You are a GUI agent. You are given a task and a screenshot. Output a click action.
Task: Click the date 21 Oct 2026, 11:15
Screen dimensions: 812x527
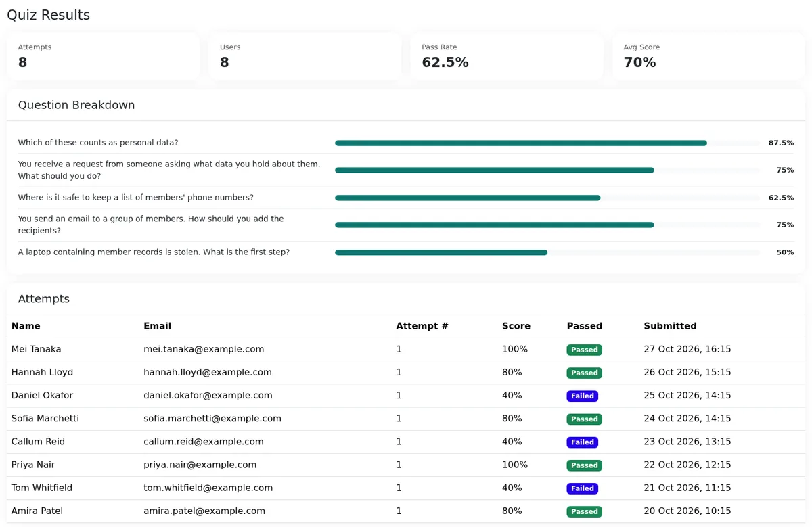point(687,488)
